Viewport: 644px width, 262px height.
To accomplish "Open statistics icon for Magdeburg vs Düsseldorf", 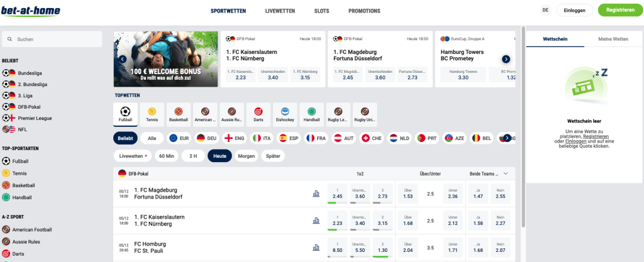I will (x=316, y=194).
